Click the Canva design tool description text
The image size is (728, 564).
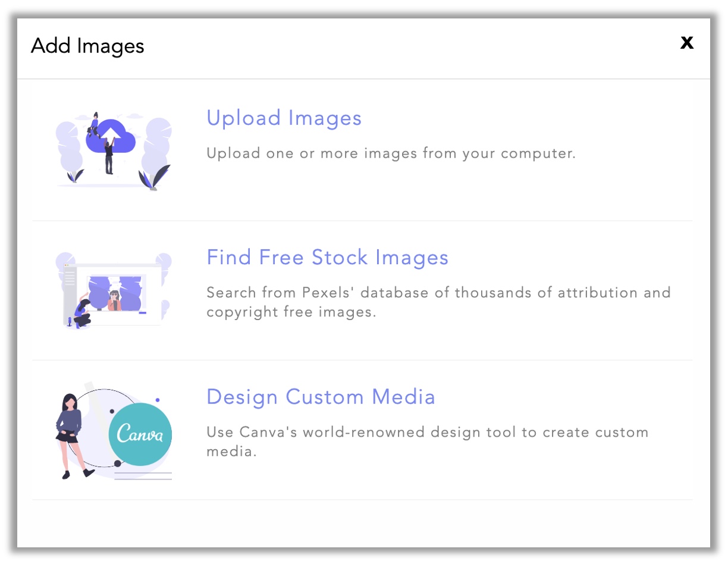pyautogui.click(x=427, y=441)
